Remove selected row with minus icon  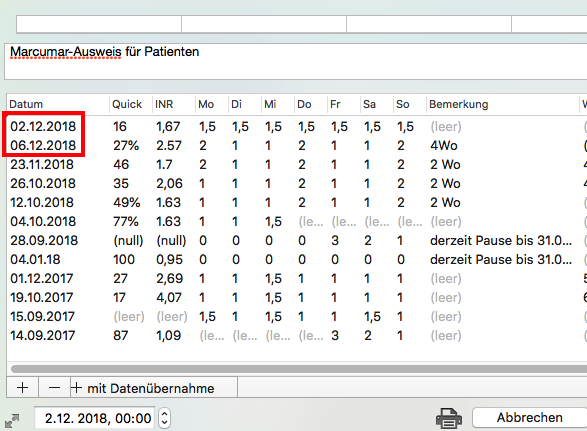click(x=54, y=388)
